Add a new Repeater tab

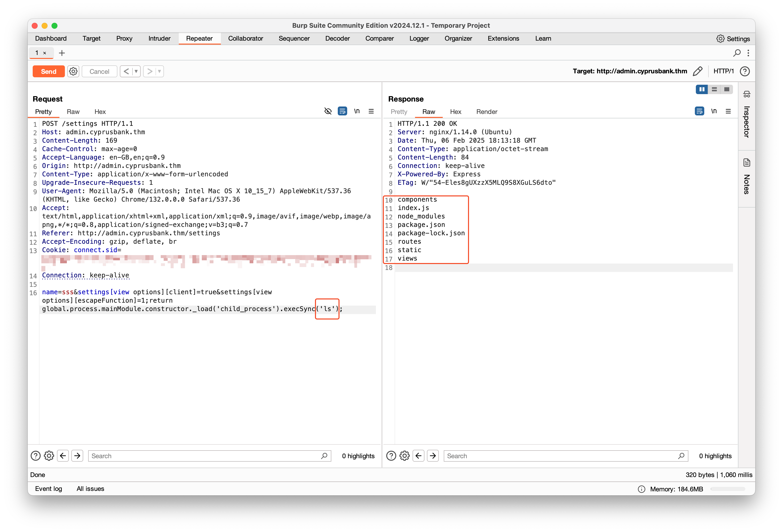point(62,53)
